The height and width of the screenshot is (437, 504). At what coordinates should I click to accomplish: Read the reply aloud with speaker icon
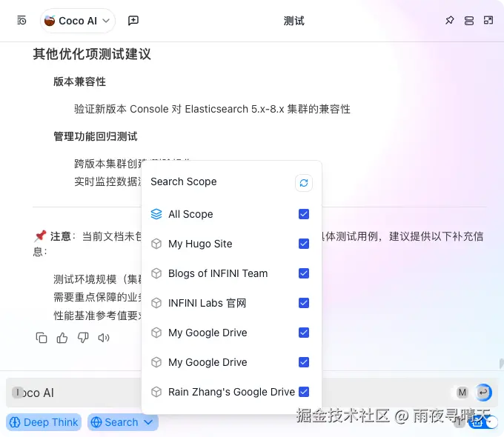[x=104, y=338]
